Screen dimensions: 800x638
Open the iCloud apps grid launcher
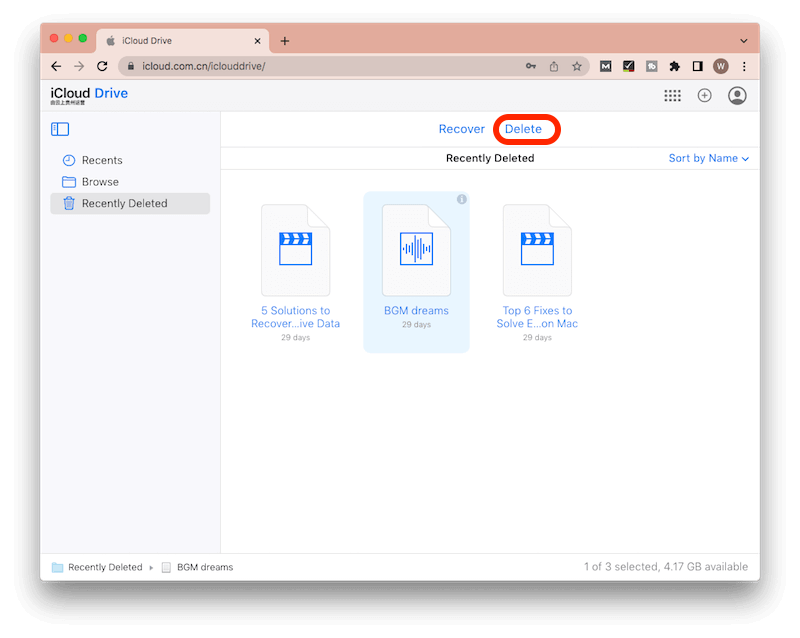(x=673, y=95)
